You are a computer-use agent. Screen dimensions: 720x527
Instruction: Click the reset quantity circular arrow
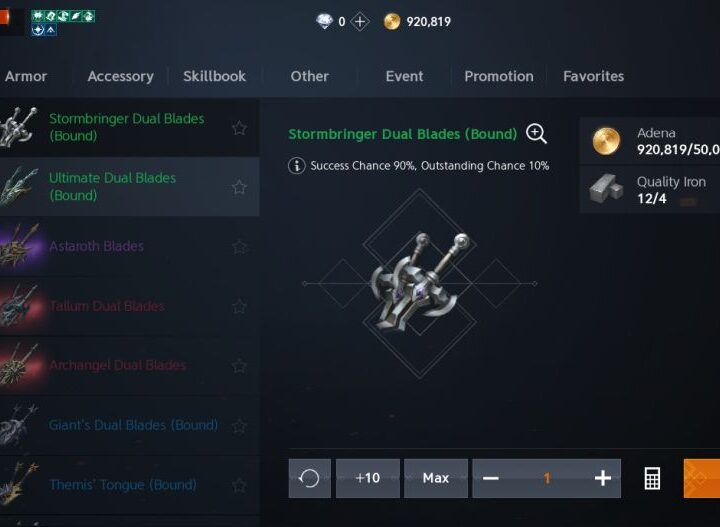click(x=309, y=478)
